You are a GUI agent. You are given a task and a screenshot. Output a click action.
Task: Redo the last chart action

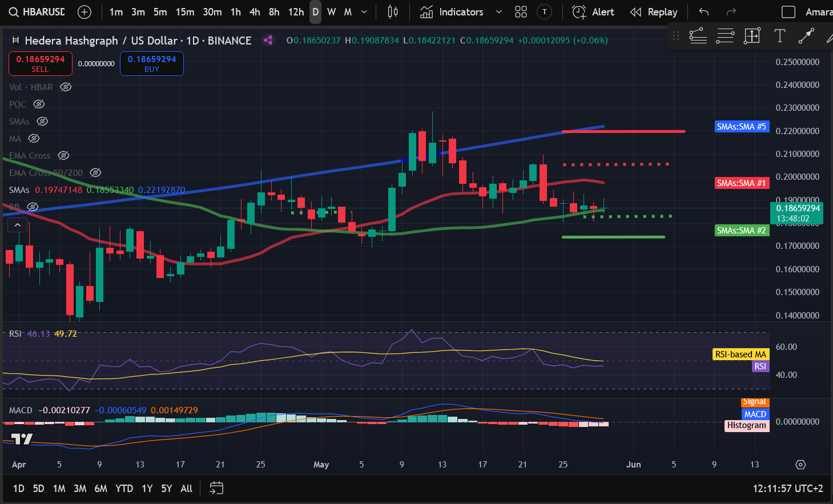[x=731, y=12]
